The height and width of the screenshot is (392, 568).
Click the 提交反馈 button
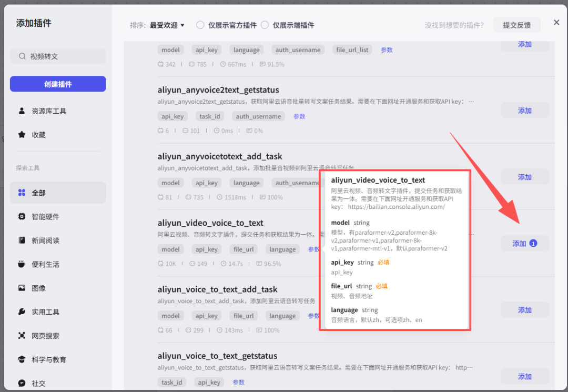click(x=517, y=25)
